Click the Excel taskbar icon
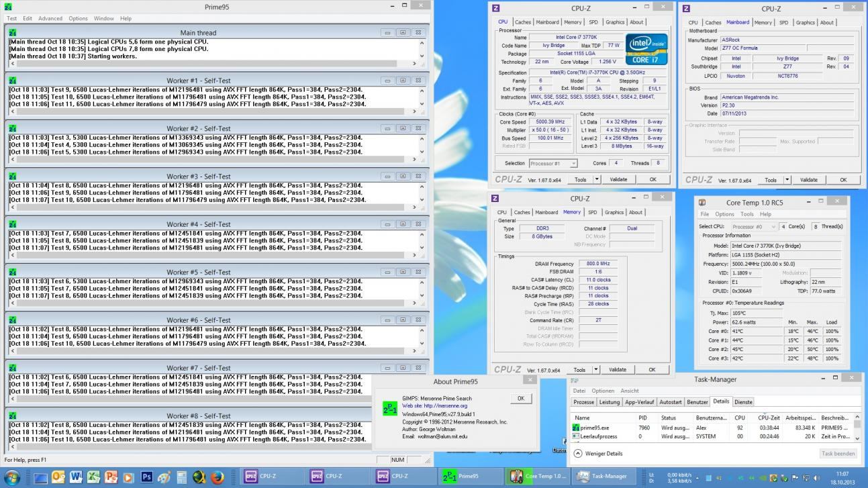Viewport: 868px width, 488px height. click(93, 477)
